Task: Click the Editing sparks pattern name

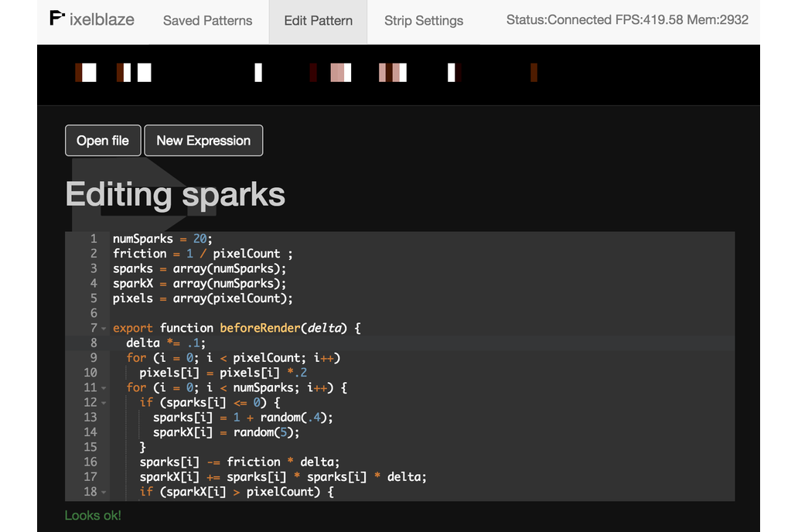Action: [x=176, y=194]
